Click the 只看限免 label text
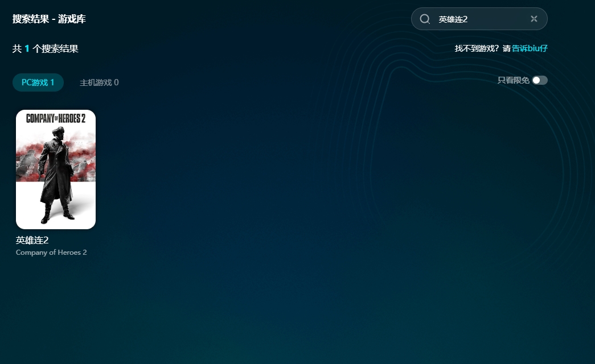595x364 pixels. pyautogui.click(x=513, y=80)
